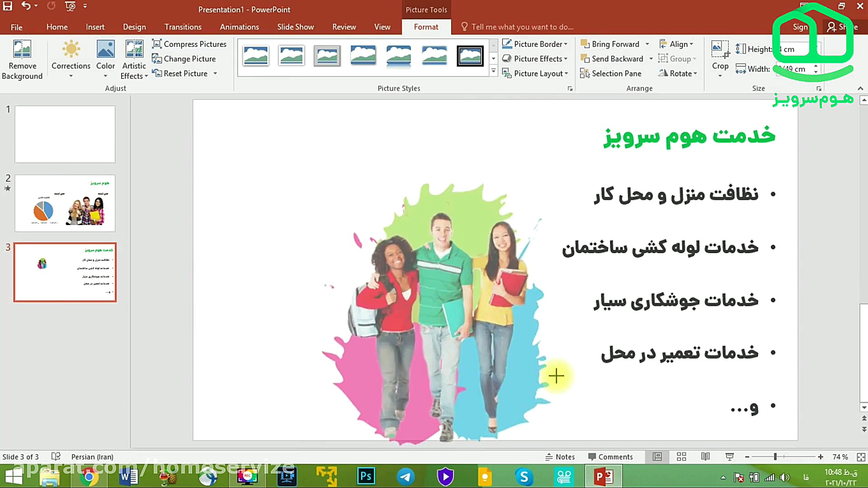
Task: Click the zoom slider handle
Action: pos(775,457)
